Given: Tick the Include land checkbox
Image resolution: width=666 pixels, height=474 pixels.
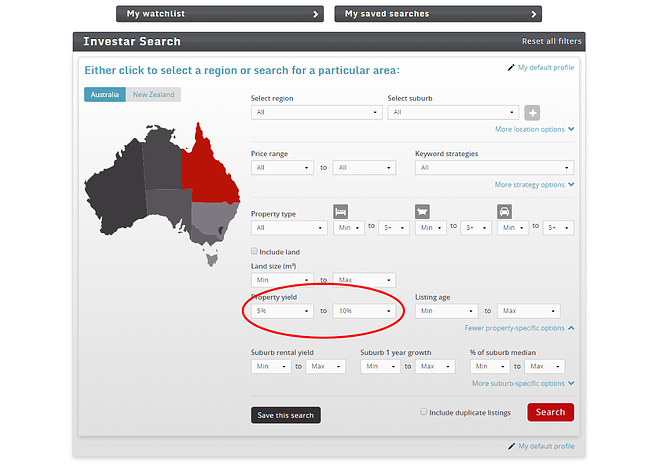Looking at the screenshot, I should (x=254, y=251).
